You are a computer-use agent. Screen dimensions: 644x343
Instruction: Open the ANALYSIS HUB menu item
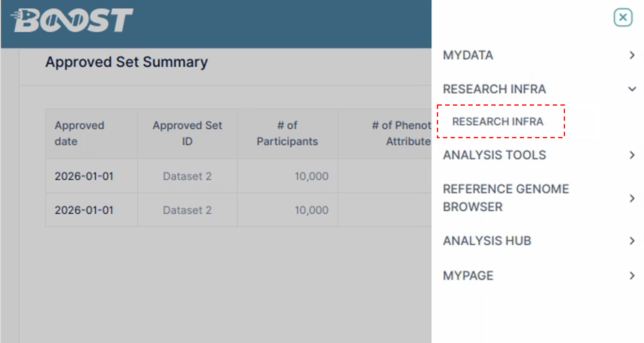[487, 241]
